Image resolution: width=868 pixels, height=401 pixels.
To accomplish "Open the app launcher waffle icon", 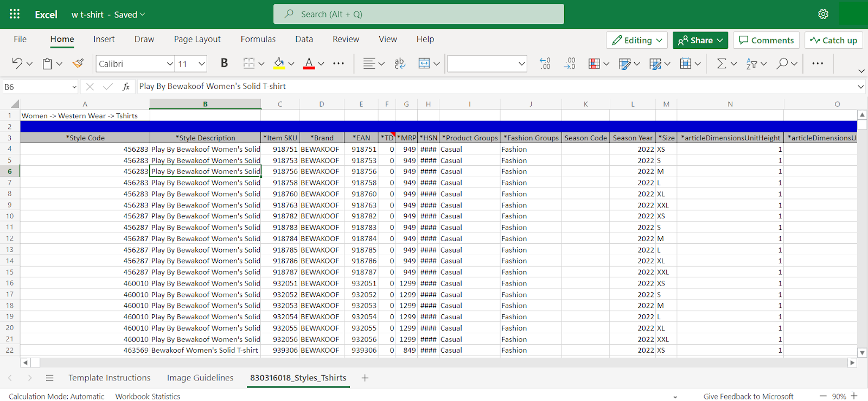I will [x=15, y=14].
